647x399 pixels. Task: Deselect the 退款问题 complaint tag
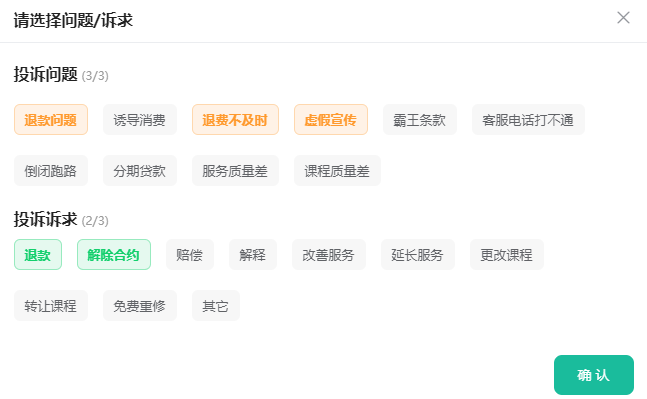click(x=51, y=120)
